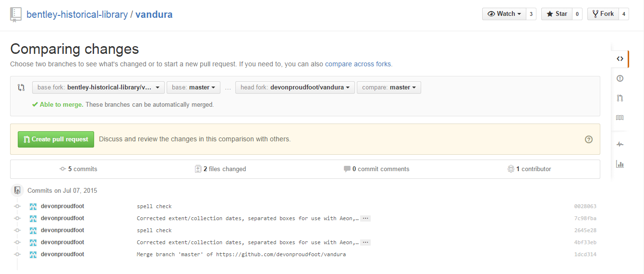Image resolution: width=644 pixels, height=274 pixels.
Task: Click avatar beside commit 1dcd314
Action: click(x=33, y=254)
